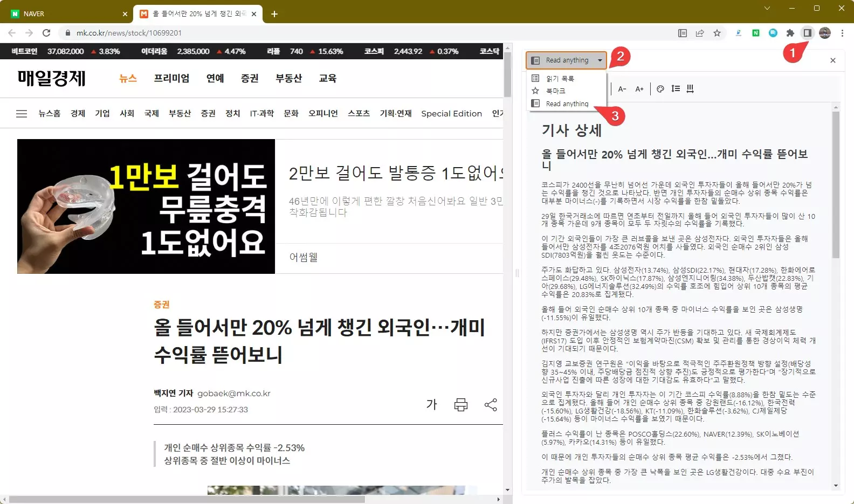
Task: Click the share page icon in address bar
Action: (700, 33)
